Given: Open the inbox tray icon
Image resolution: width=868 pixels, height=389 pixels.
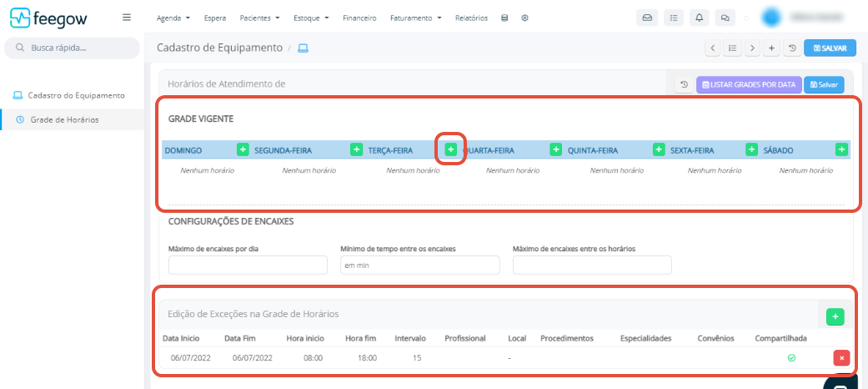Looking at the screenshot, I should point(646,18).
